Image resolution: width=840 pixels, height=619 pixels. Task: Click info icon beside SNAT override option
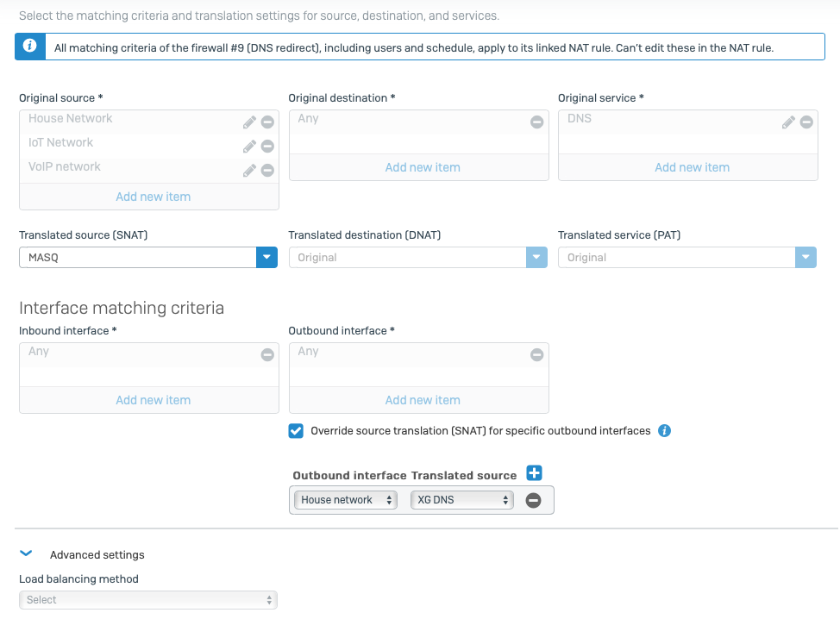click(x=664, y=430)
